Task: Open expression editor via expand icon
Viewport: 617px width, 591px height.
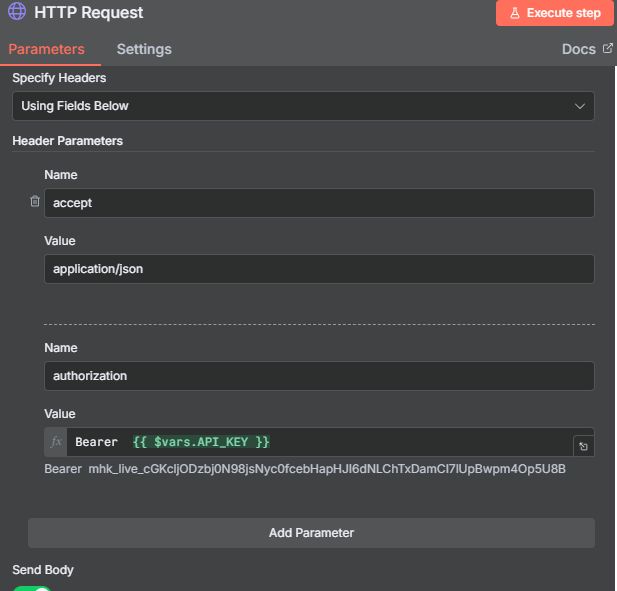Action: [583, 446]
